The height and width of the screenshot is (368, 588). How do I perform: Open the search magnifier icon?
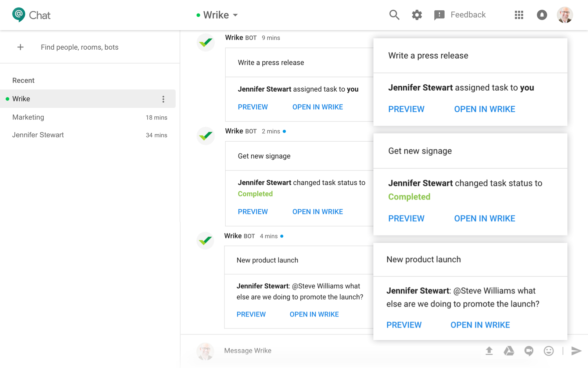(x=394, y=15)
